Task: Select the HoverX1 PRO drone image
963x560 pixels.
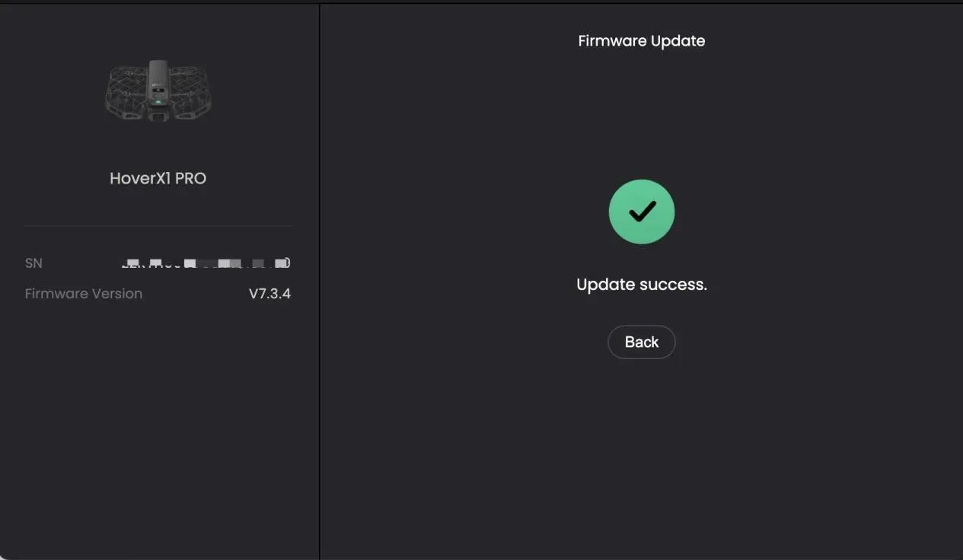Action: pos(158,91)
